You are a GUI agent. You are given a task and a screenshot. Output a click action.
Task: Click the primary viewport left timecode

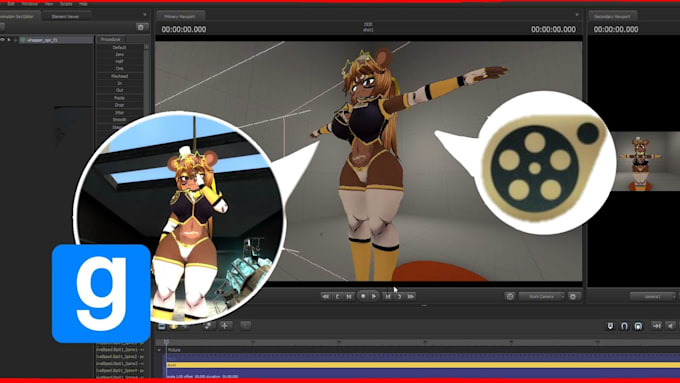[184, 29]
